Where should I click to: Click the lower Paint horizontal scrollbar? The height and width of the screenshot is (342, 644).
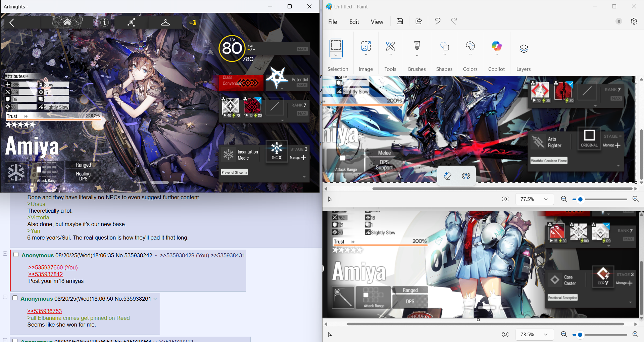[x=485, y=324]
